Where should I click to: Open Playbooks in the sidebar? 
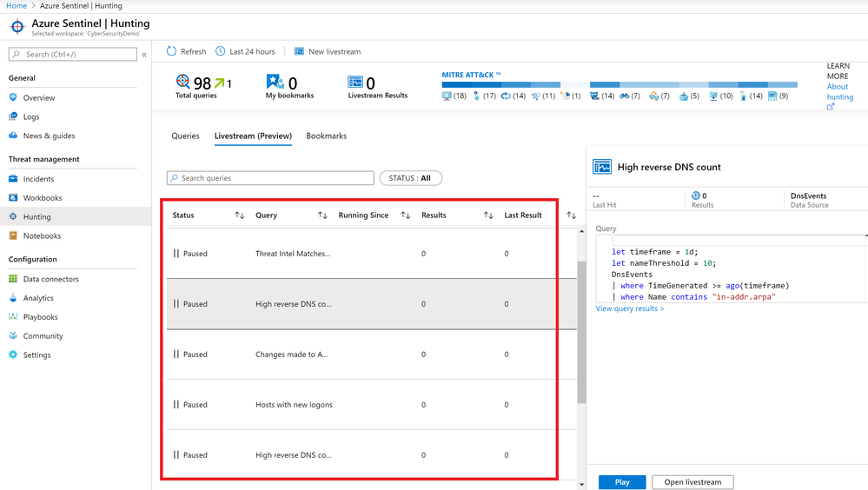coord(41,317)
